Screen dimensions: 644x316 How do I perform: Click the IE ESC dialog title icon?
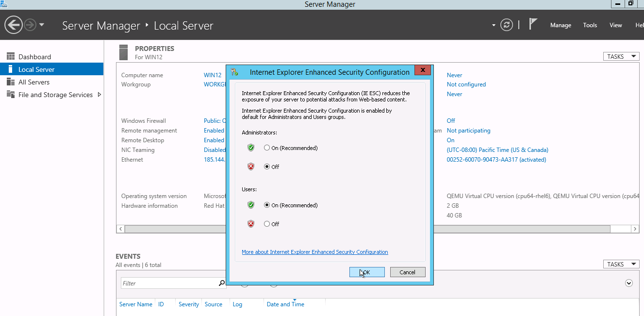234,72
